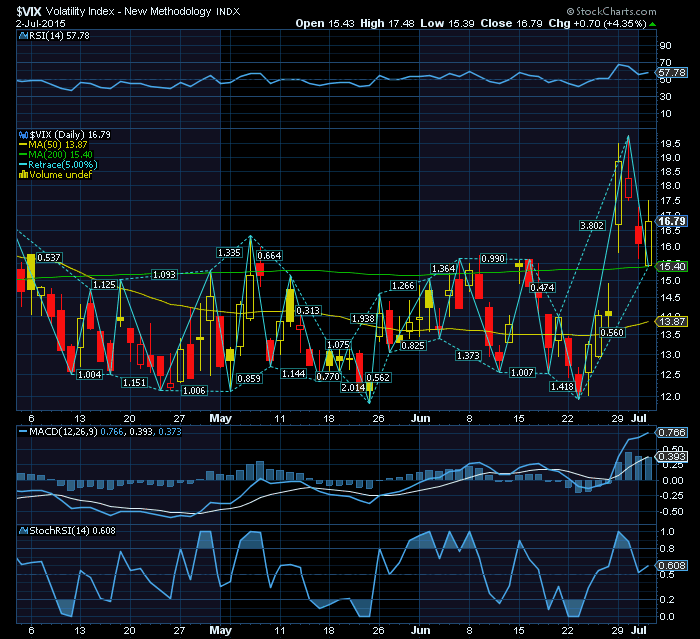Click the 19.5 price axis label
Screen dimensions: 700x639
click(x=670, y=144)
